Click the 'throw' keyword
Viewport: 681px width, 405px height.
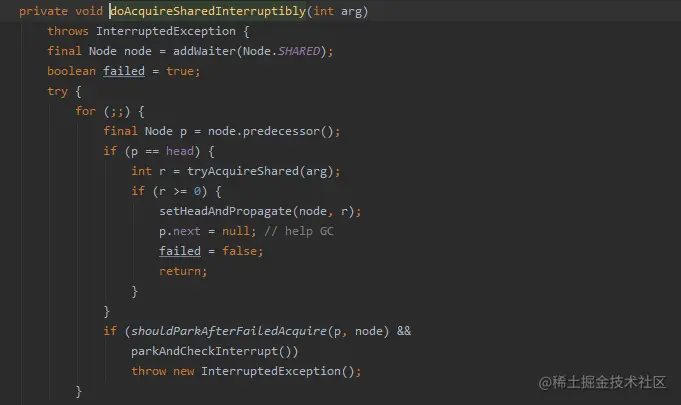pyautogui.click(x=149, y=371)
